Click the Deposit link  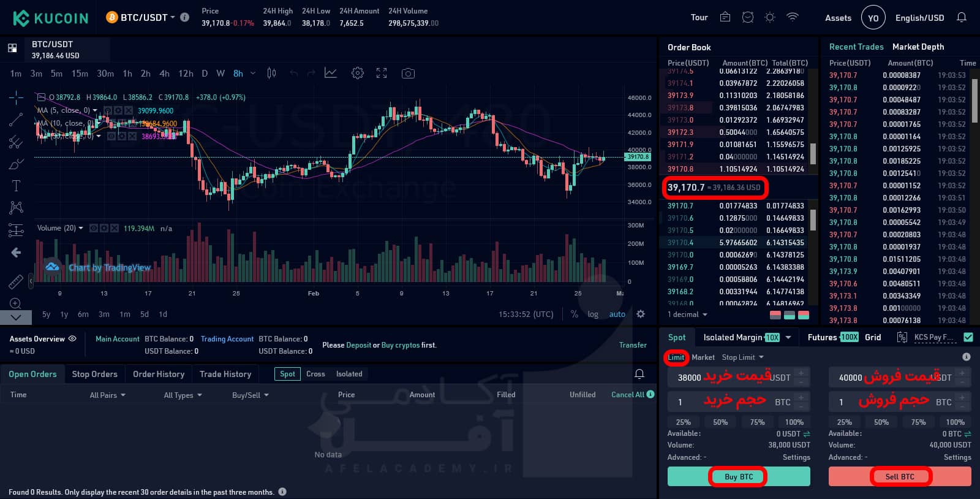[x=358, y=345]
